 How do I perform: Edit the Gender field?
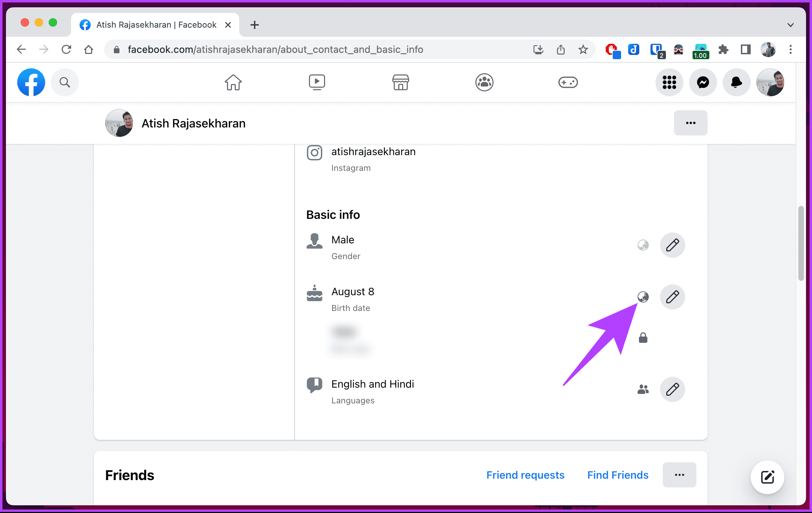[x=673, y=245]
